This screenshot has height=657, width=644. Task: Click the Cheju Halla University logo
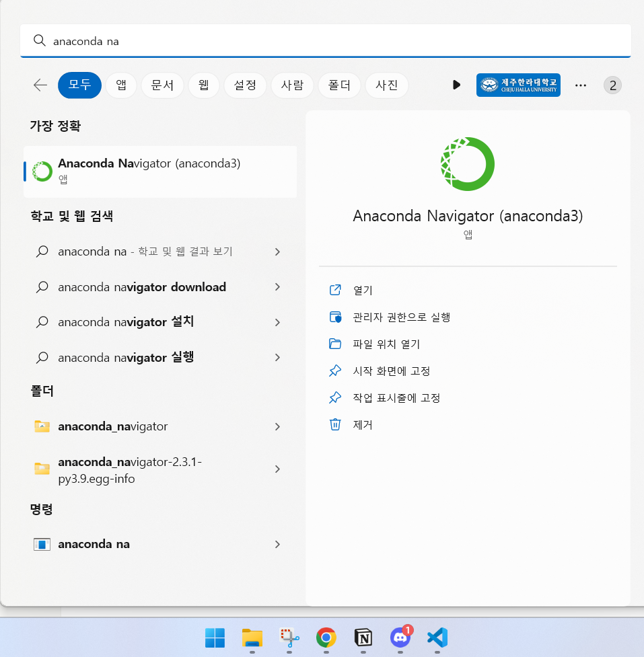tap(518, 85)
